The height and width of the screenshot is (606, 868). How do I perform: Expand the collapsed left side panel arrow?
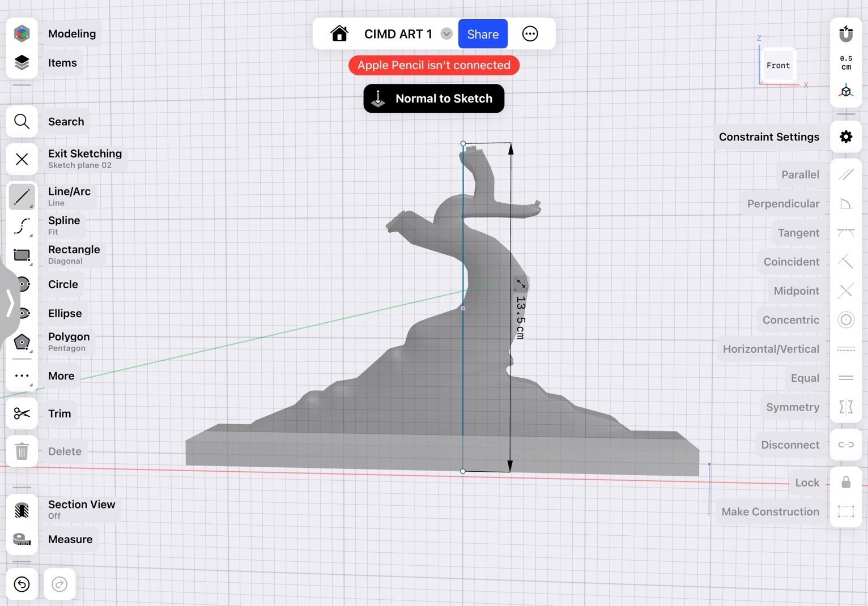point(10,302)
